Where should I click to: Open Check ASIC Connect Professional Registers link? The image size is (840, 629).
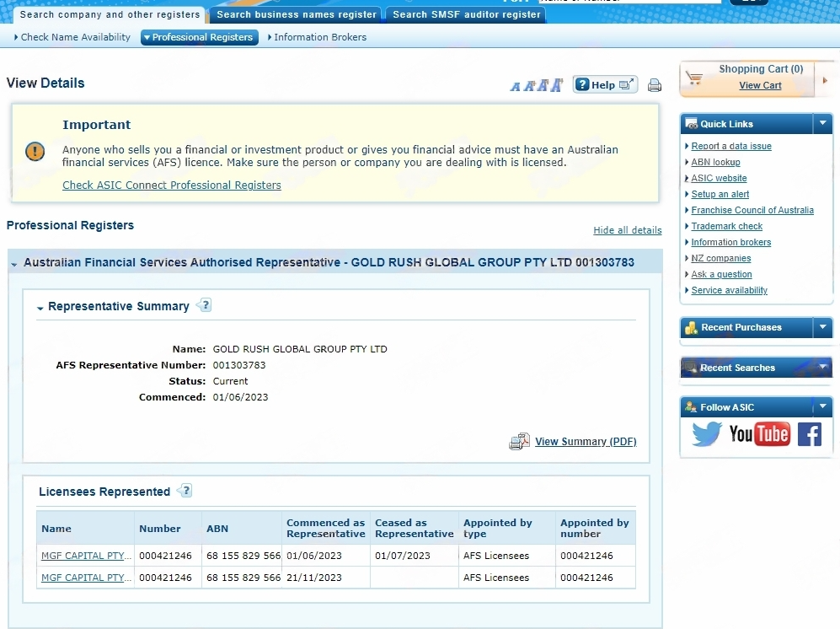[171, 185]
